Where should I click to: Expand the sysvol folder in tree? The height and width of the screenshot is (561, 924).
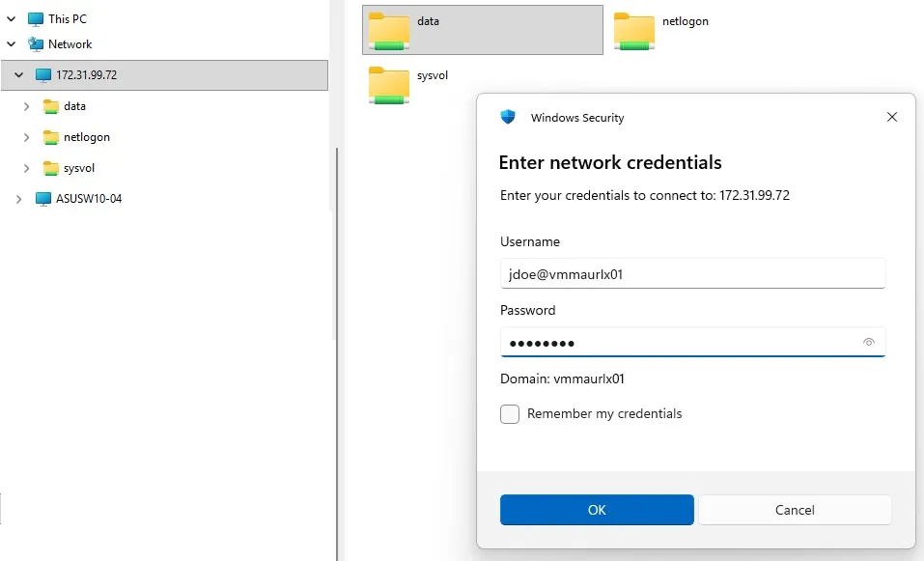point(26,168)
